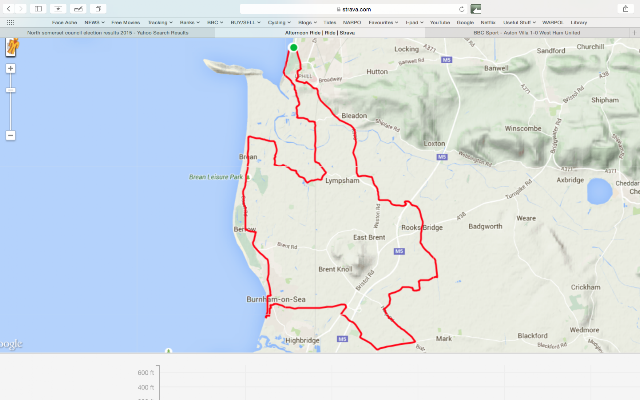Click the Rooks Bridge map label
The image size is (640, 400).
coord(422,227)
